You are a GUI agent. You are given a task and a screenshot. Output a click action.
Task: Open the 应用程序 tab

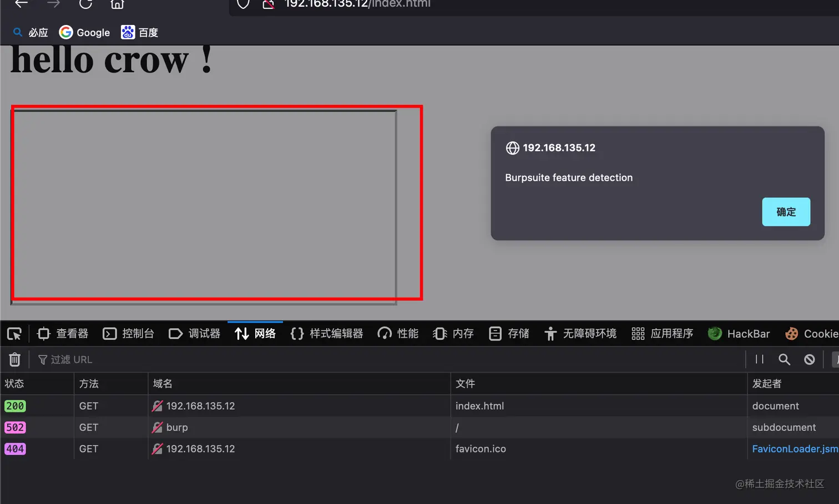click(663, 334)
